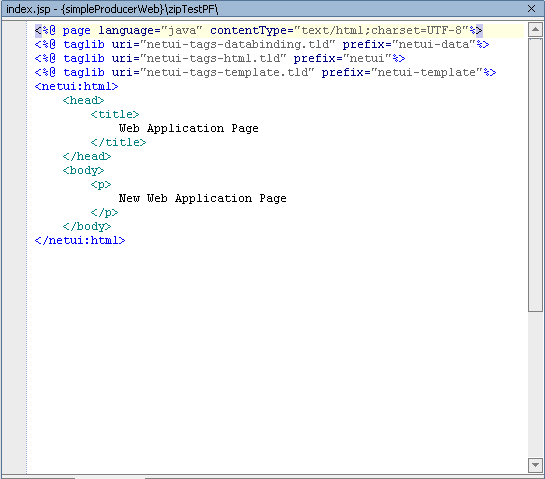Click the closing </head> tag
Image resolution: width=545 pixels, height=479 pixels.
click(87, 156)
